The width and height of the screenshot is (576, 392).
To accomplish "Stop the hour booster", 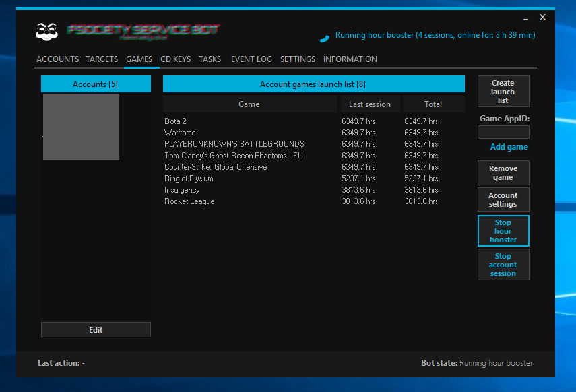I will (x=503, y=231).
